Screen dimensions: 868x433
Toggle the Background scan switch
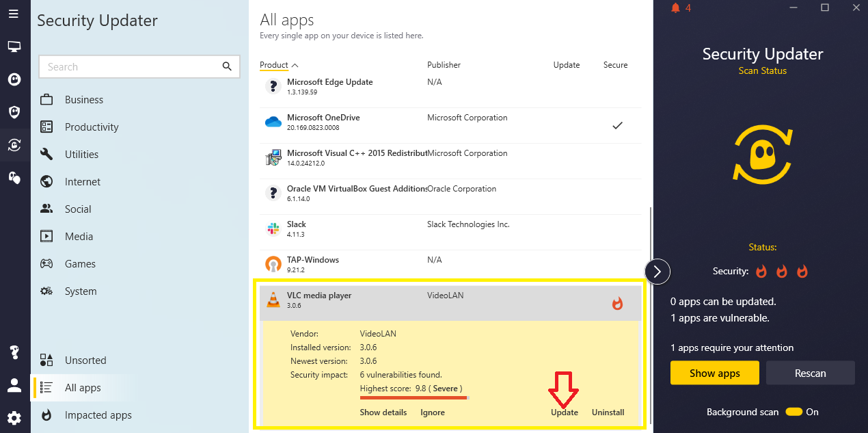click(794, 412)
